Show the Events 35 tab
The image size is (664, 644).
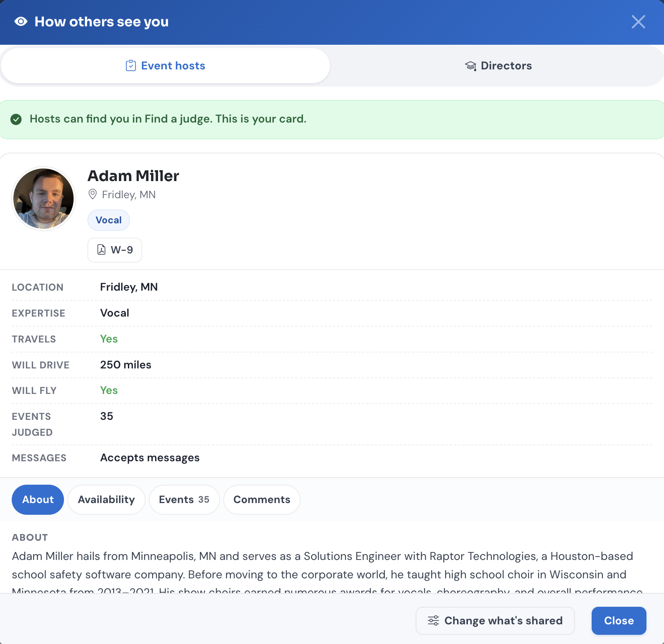pos(184,500)
